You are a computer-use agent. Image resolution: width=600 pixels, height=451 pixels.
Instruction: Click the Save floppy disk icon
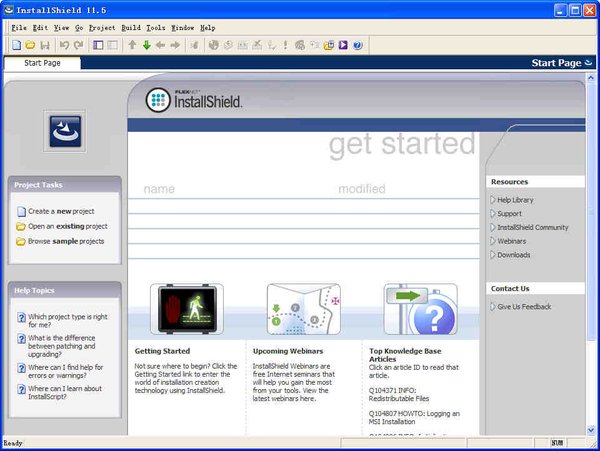[x=45, y=45]
